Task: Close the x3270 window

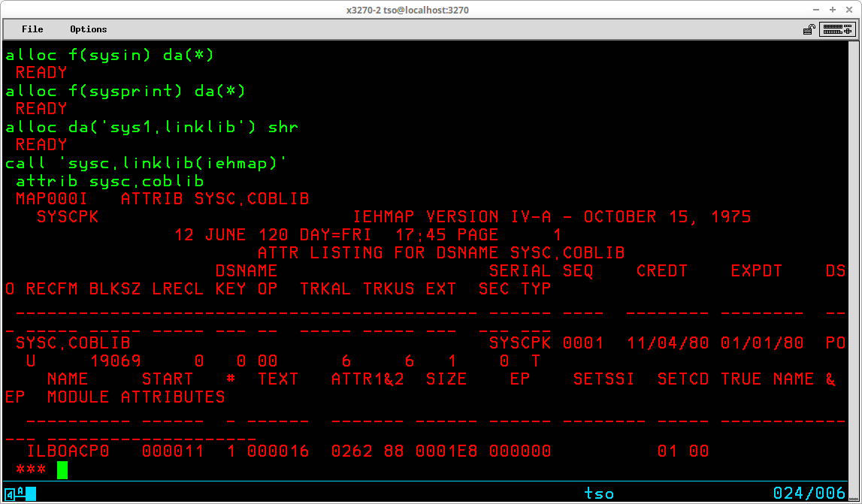Action: click(x=848, y=9)
